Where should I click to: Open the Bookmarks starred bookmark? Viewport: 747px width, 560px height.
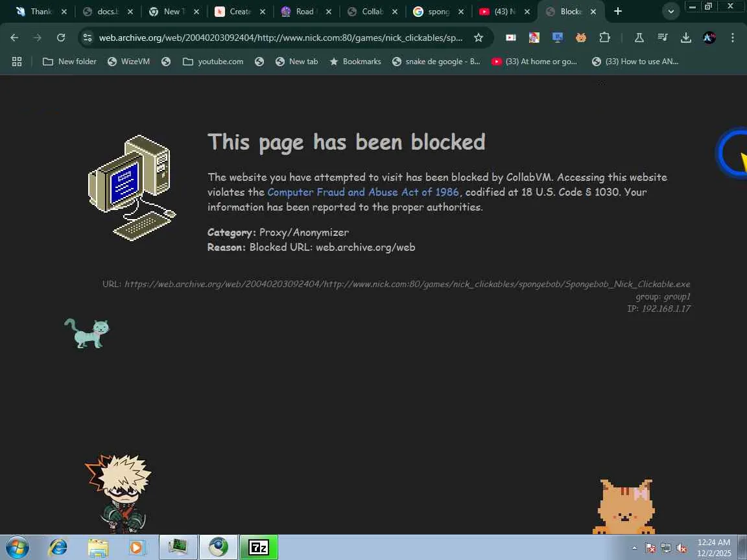point(355,62)
